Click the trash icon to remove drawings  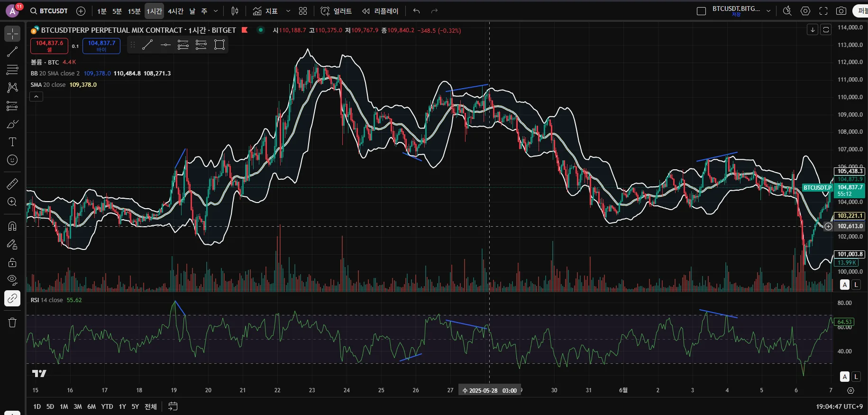(x=12, y=323)
